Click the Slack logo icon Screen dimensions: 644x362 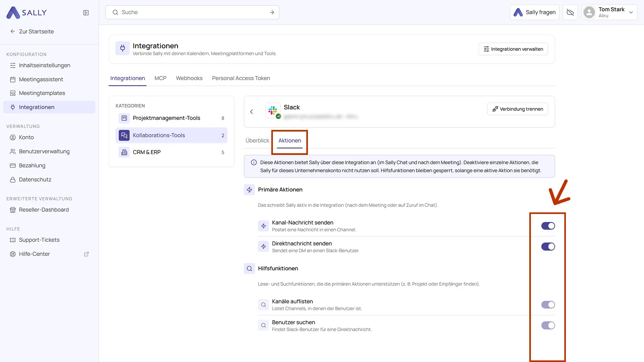coord(273,110)
